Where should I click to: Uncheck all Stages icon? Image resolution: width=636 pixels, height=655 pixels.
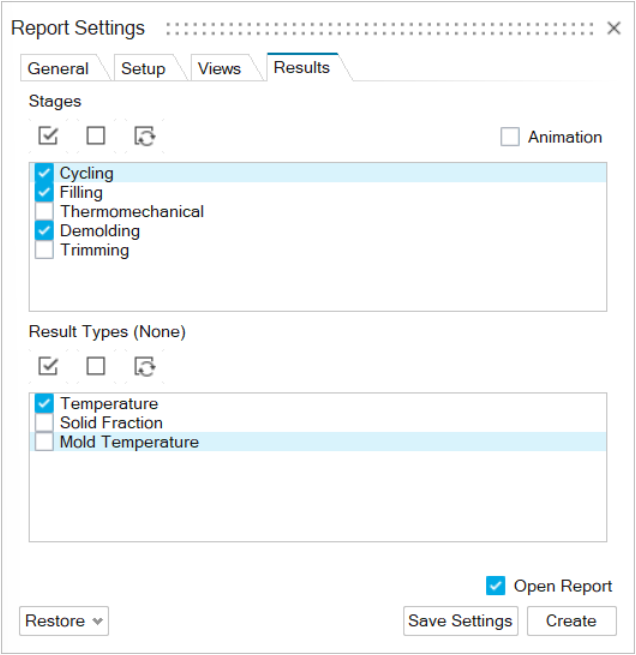pos(96,136)
